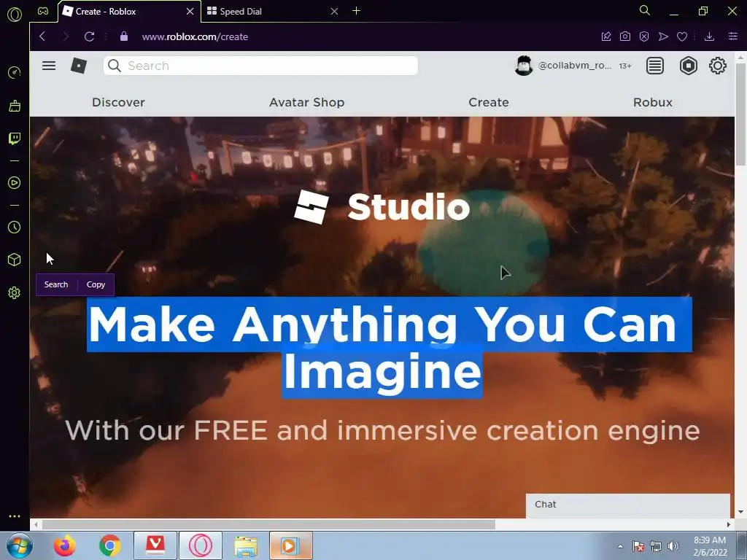This screenshot has height=560, width=747.
Task: Take a snapshot with camera icon
Action: pyautogui.click(x=625, y=36)
